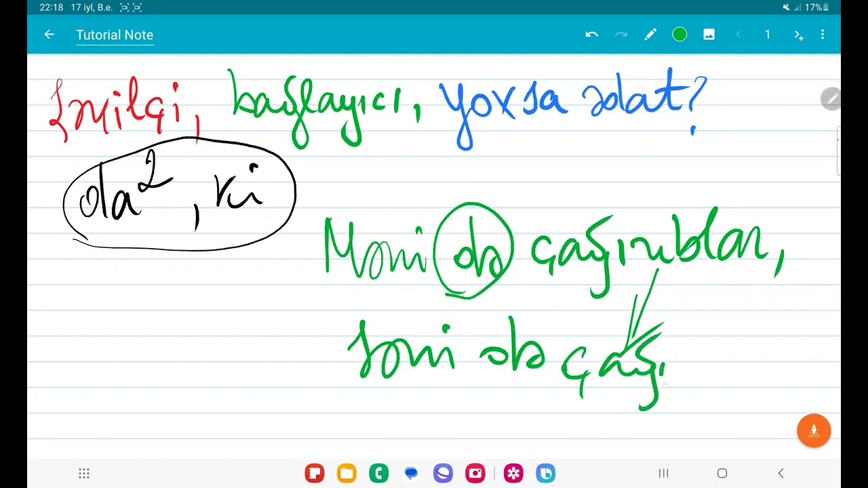Open the red Camera app
868x488 pixels.
coord(475,473)
